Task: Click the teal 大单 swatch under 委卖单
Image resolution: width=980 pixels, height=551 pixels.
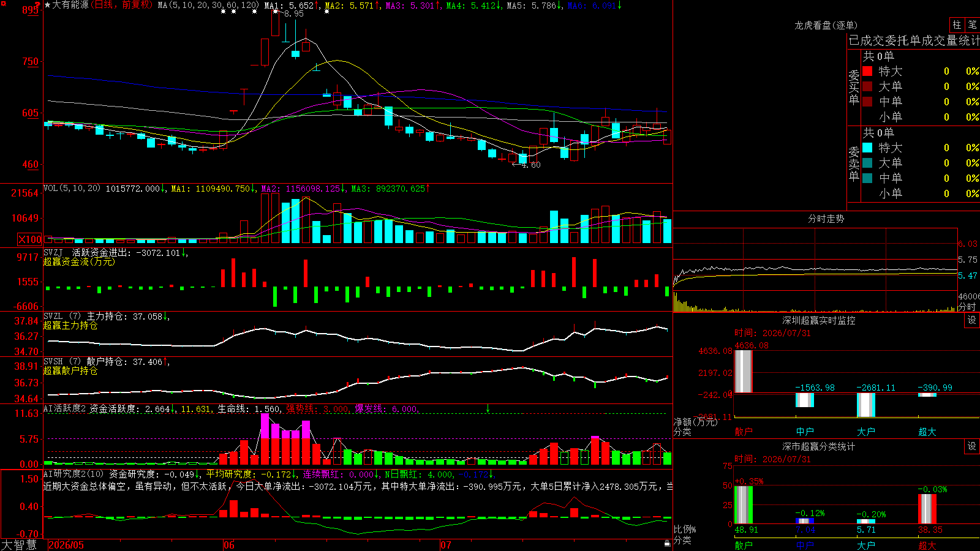Action: (867, 163)
